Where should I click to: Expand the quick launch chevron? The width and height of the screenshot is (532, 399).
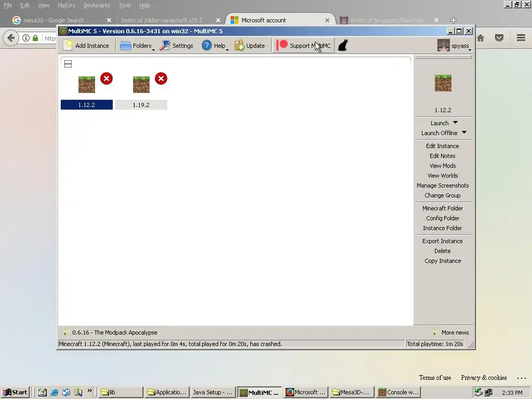pos(89,391)
